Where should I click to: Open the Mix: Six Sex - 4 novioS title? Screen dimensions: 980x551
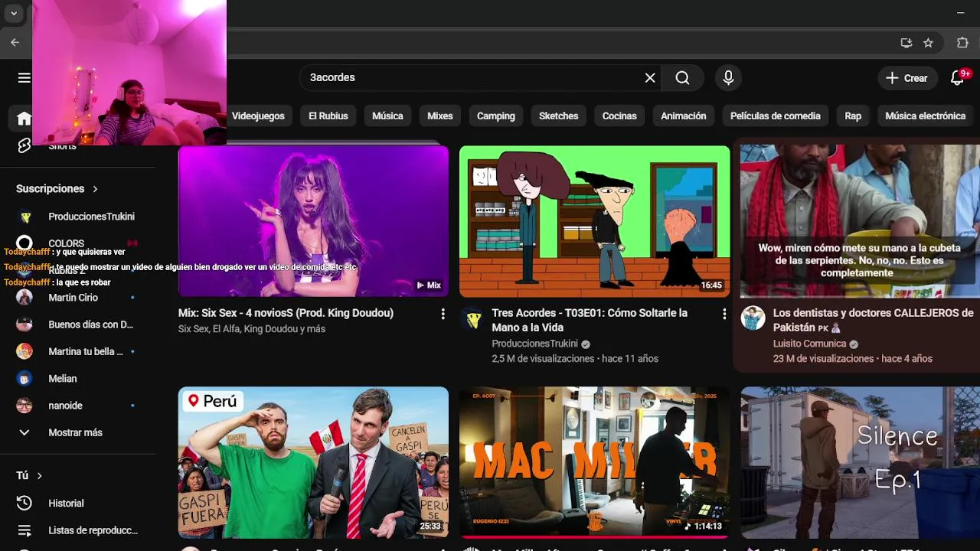(x=286, y=313)
